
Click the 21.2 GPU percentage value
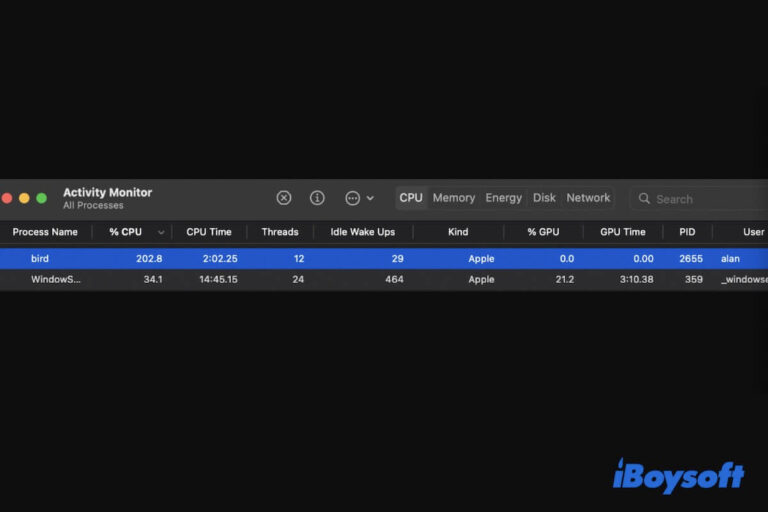pos(565,279)
